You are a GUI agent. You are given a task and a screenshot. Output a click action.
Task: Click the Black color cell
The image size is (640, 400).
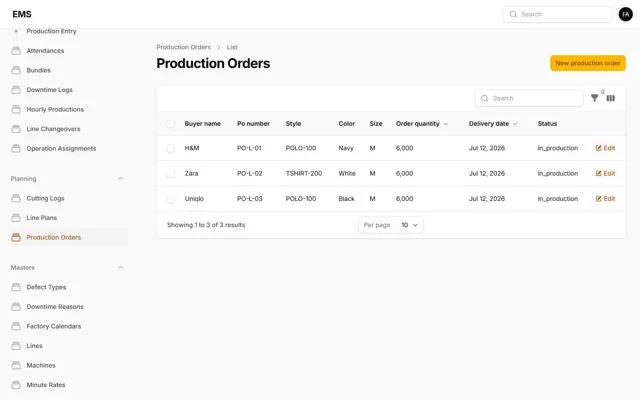point(346,199)
